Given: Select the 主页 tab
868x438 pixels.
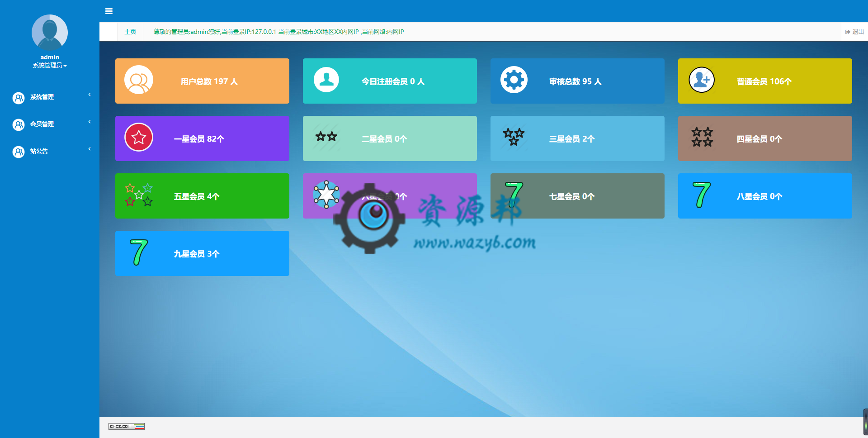Looking at the screenshot, I should [130, 32].
